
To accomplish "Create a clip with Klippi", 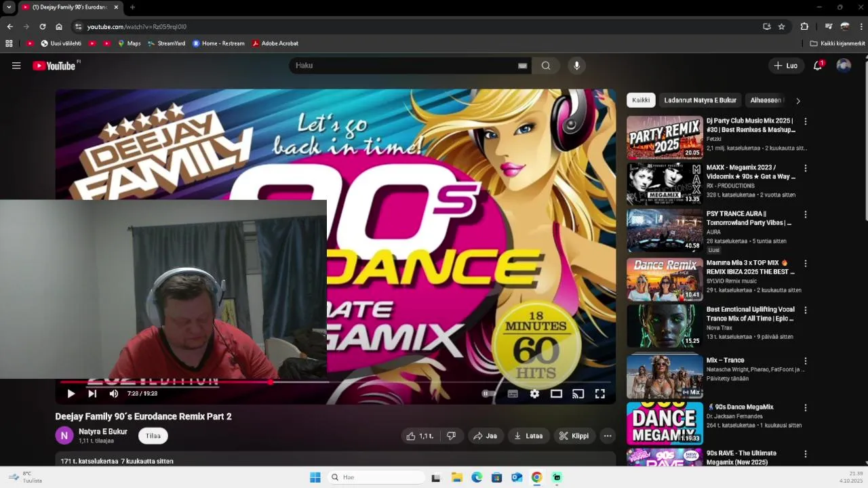I will click(x=574, y=436).
